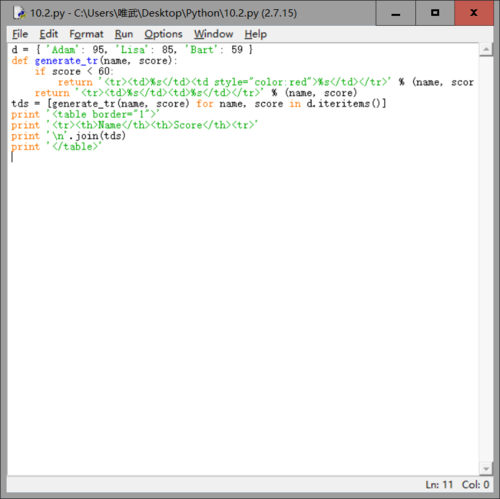The image size is (500, 499).
Task: Minimize the IDLE editor window
Action: 396,13
